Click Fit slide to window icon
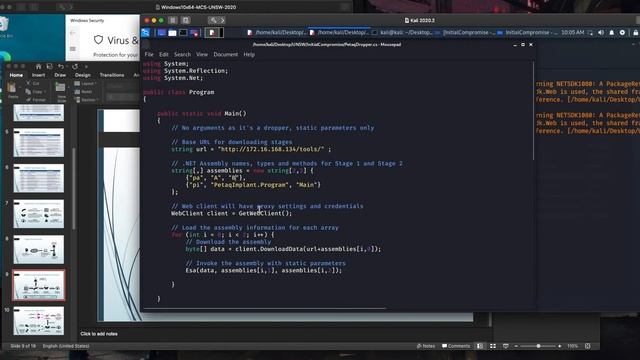The height and width of the screenshot is (360, 640). pos(588,346)
